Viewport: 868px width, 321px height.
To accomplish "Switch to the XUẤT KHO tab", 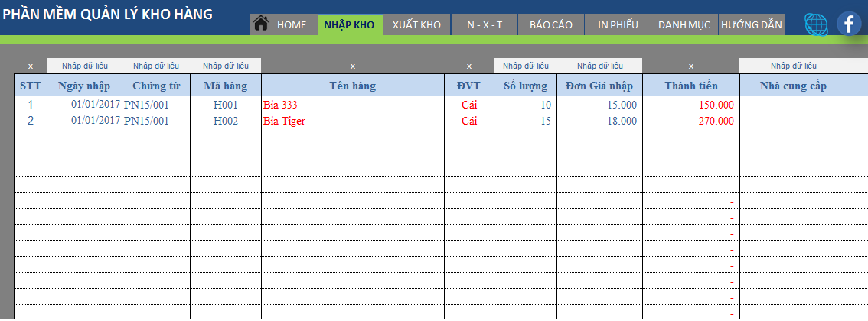I will 416,24.
